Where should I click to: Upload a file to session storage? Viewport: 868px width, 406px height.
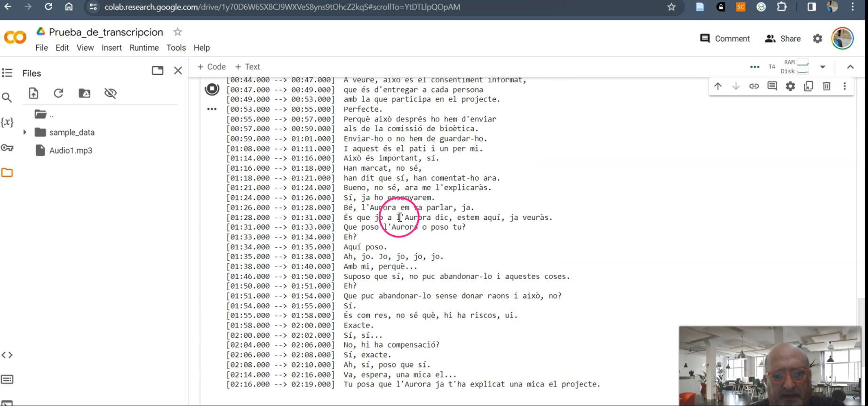click(33, 93)
